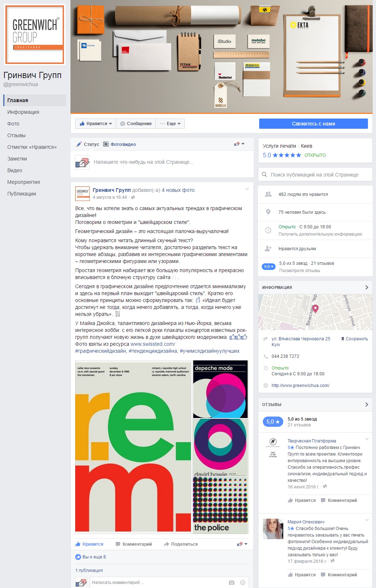This screenshot has height=588, width=376.
Task: Click the Сообщение button
Action: 136,124
